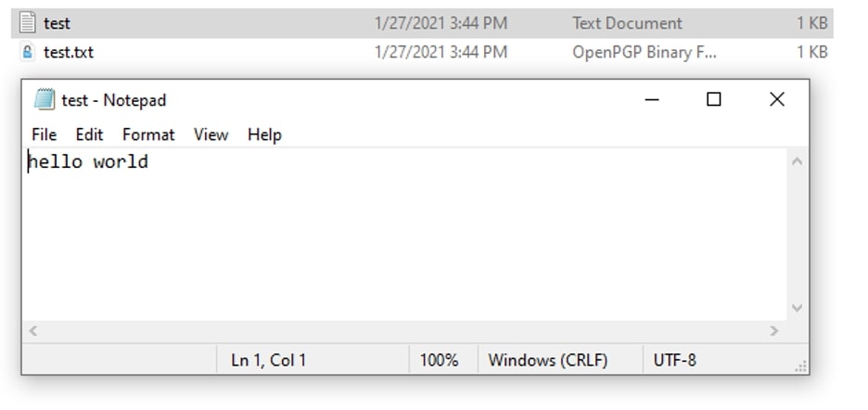Open the Help menu

tap(264, 135)
